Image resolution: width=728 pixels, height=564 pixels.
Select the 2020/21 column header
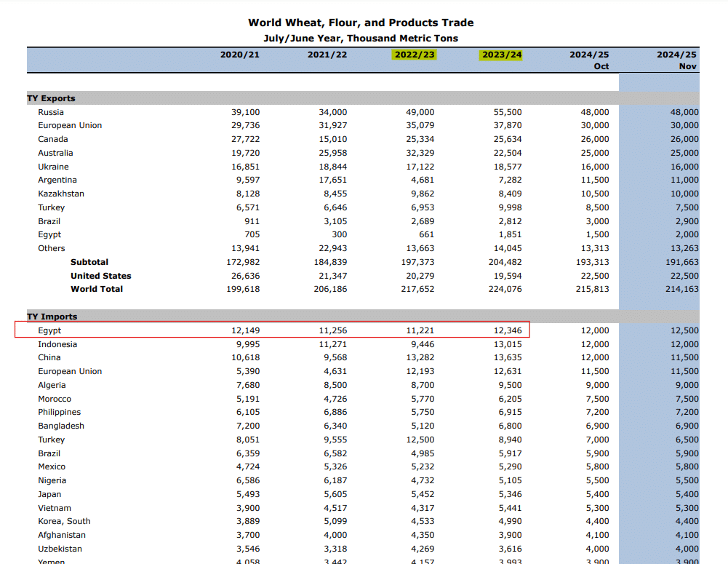click(x=239, y=55)
